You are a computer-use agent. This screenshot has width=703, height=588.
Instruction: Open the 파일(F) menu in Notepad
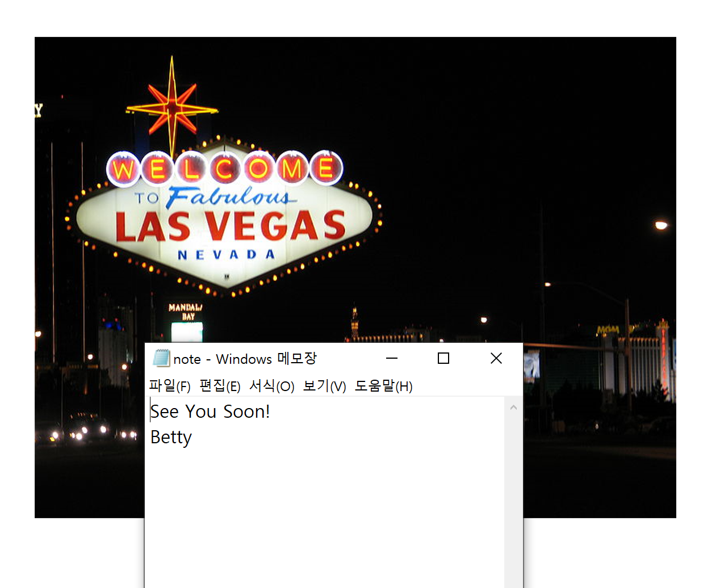[169, 386]
